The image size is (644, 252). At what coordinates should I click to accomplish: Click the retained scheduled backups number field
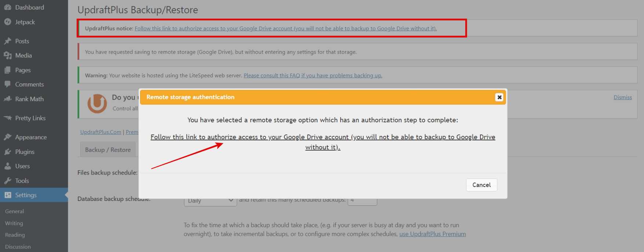[362, 201]
